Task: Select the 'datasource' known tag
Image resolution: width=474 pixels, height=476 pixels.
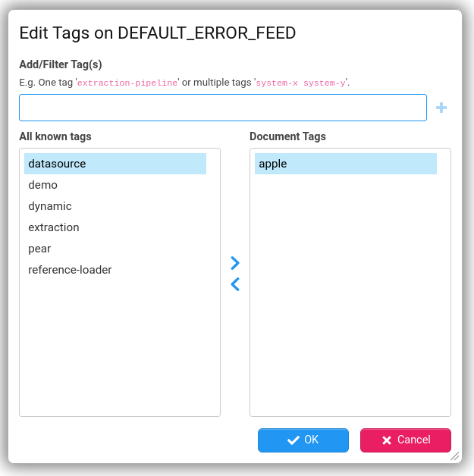Action: [115, 164]
